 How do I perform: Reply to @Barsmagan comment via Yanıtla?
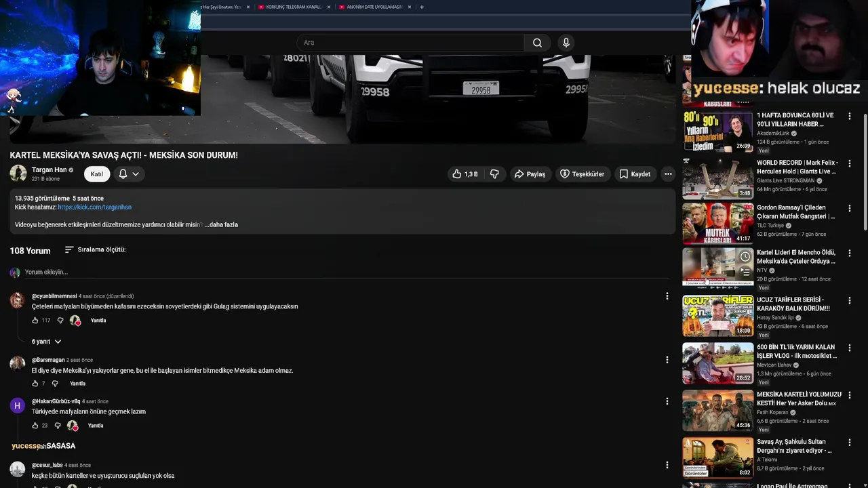(77, 384)
